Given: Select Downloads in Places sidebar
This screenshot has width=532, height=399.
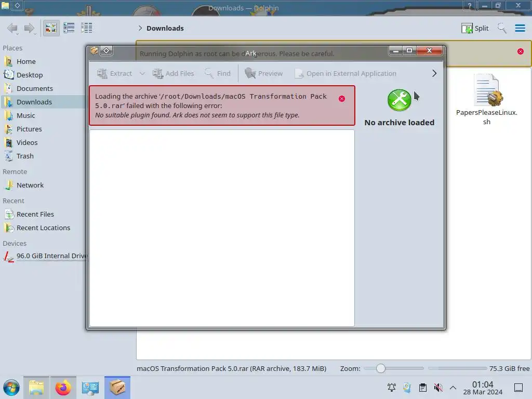Looking at the screenshot, I should (x=43, y=102).
